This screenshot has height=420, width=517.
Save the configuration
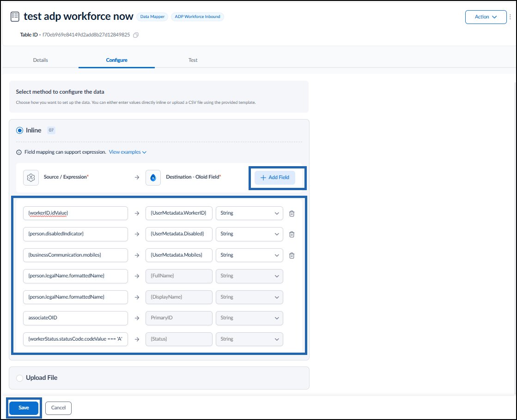tap(24, 408)
